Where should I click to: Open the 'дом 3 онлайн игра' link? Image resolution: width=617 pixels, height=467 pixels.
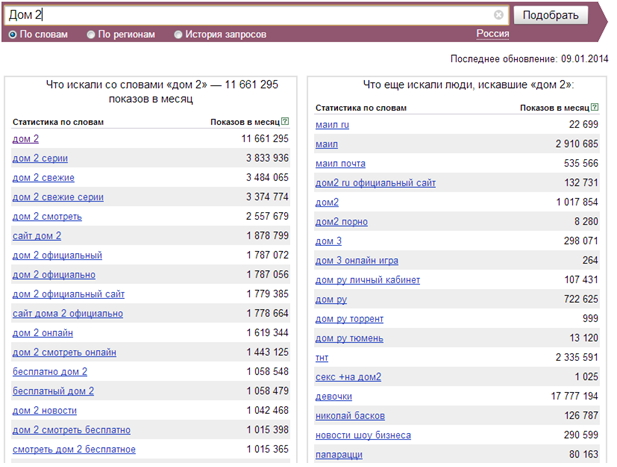pyautogui.click(x=357, y=260)
